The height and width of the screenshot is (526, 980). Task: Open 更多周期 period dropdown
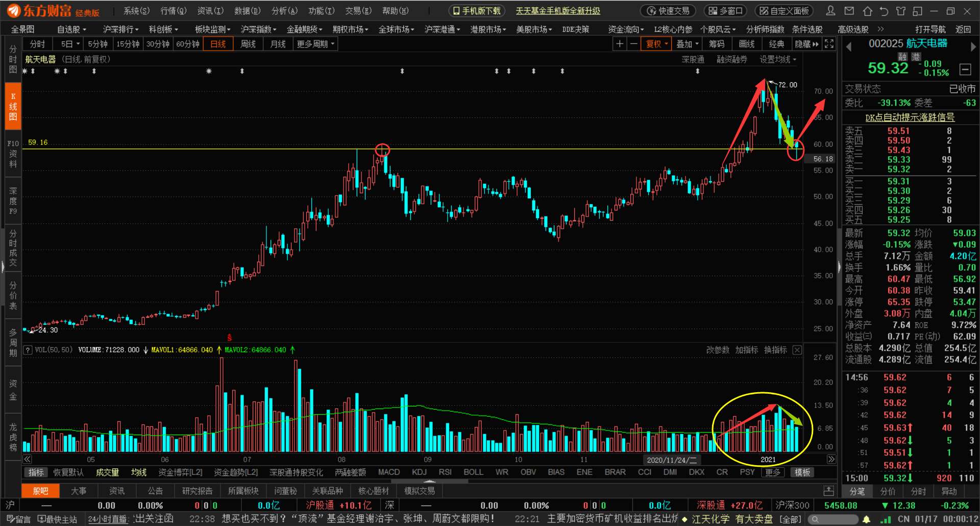[315, 44]
